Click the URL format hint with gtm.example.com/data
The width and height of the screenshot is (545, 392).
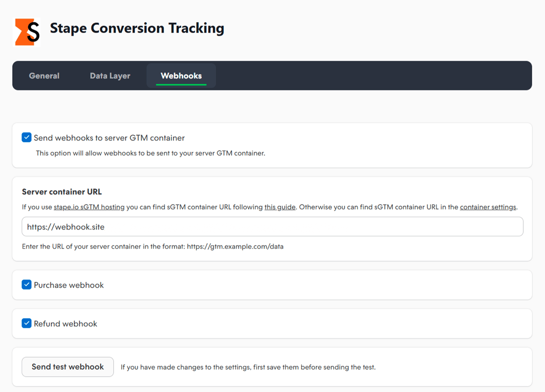point(153,247)
